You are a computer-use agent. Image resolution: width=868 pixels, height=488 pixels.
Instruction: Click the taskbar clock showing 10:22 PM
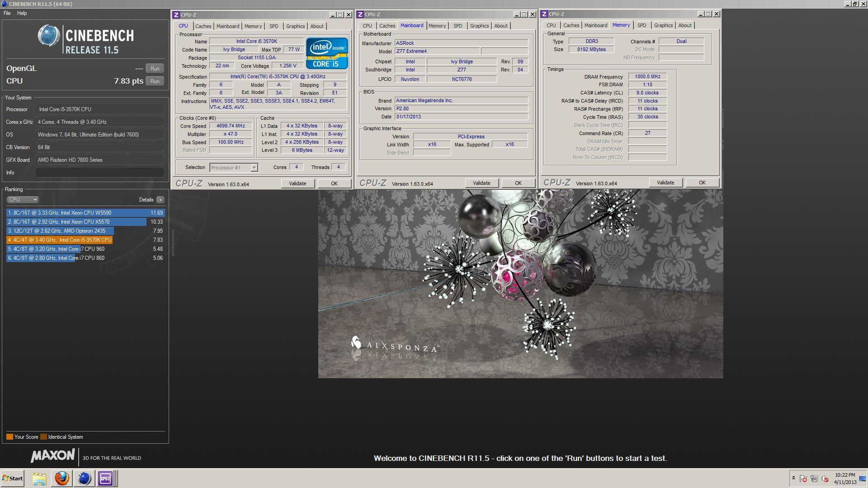(844, 479)
